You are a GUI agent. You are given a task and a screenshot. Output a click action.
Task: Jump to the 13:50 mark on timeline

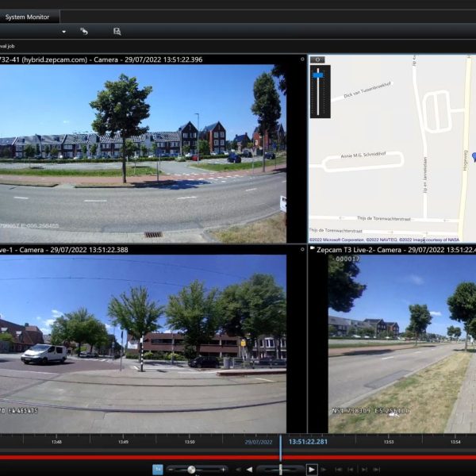(189, 442)
